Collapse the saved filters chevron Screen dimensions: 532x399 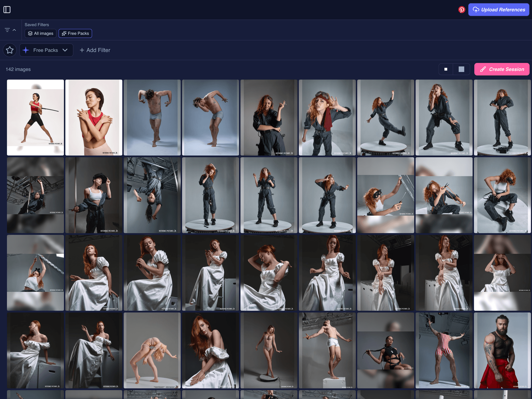[14, 30]
